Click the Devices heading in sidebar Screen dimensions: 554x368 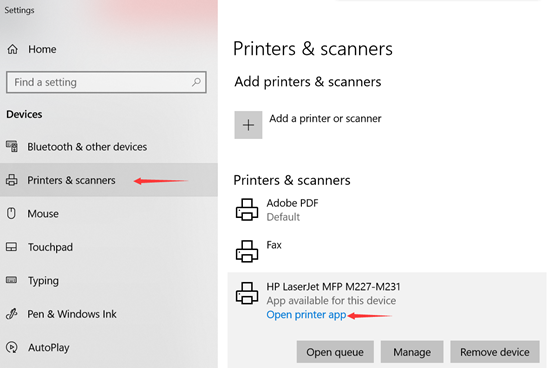(24, 114)
